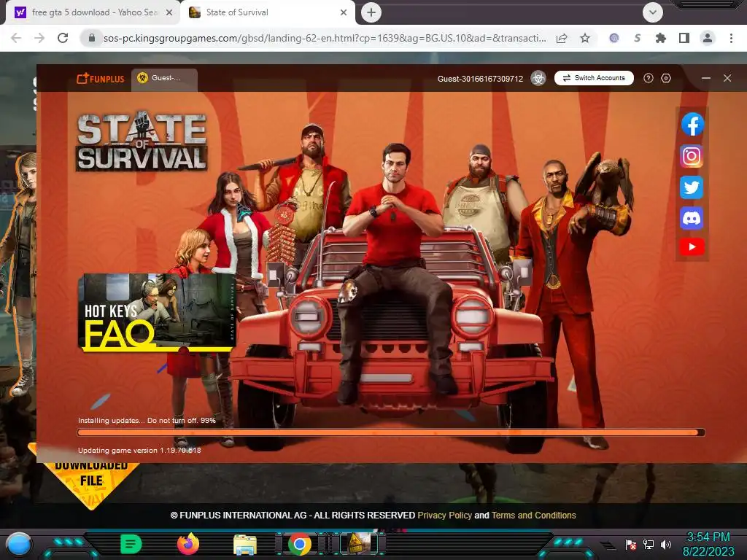Click the round purple extension icon
The width and height of the screenshot is (747, 560).
tap(614, 38)
